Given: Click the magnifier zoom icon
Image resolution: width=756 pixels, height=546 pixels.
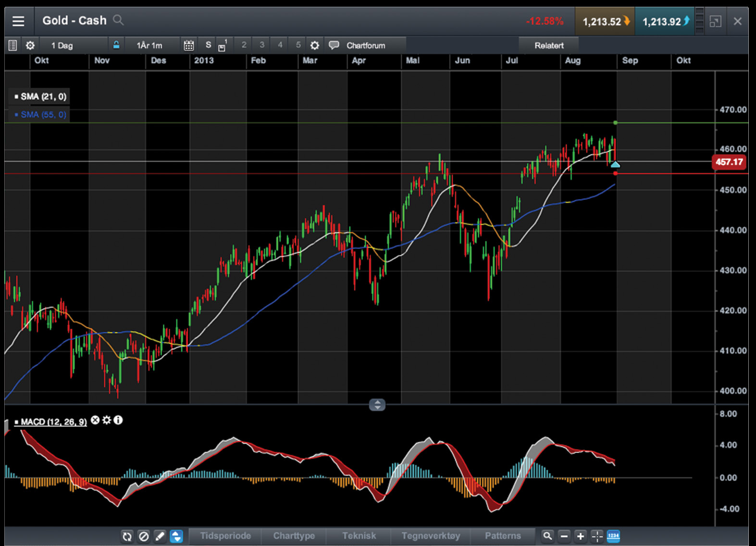Looking at the screenshot, I should [547, 536].
